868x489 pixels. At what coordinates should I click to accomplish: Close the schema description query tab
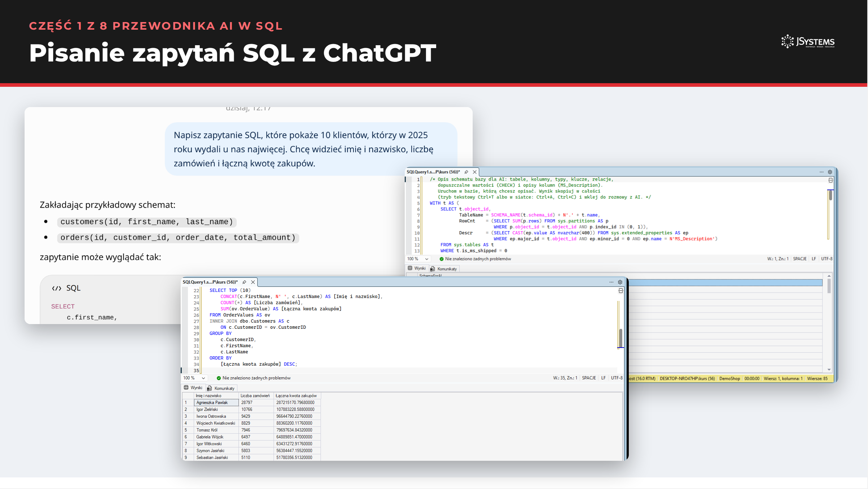(475, 172)
